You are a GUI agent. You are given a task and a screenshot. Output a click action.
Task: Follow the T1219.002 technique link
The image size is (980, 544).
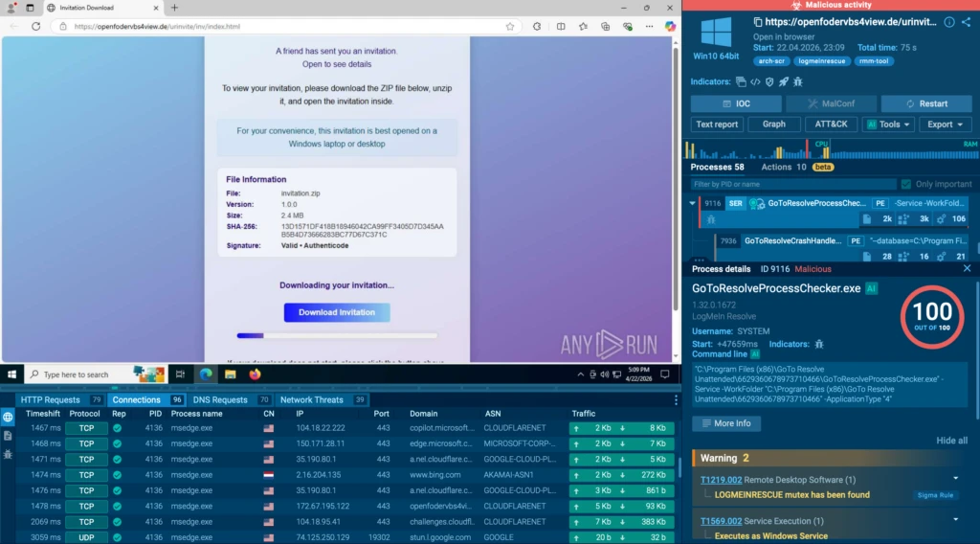coord(721,480)
